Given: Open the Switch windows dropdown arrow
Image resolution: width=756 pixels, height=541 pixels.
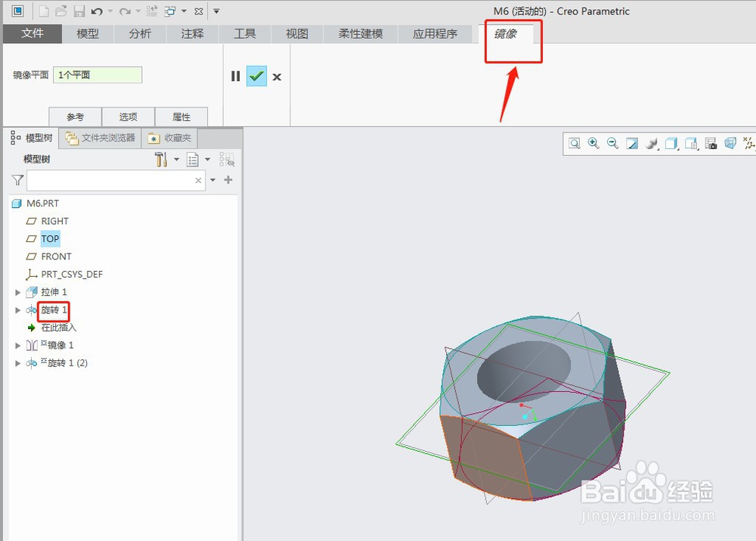Looking at the screenshot, I should pos(184,11).
